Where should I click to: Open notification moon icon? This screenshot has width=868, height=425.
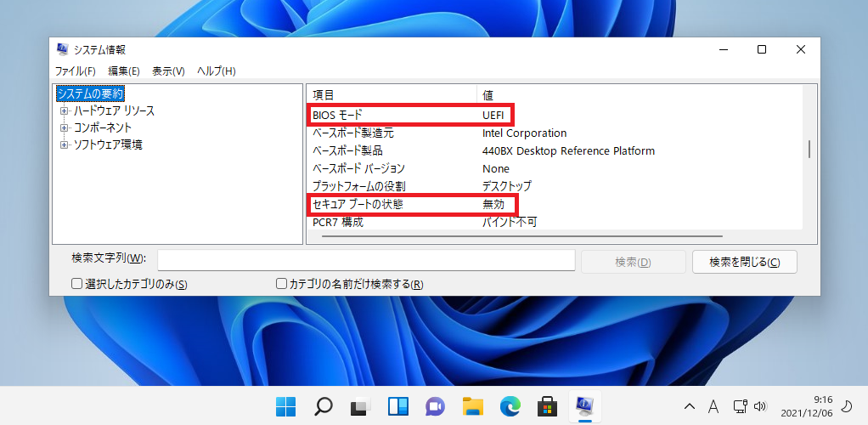point(847,406)
